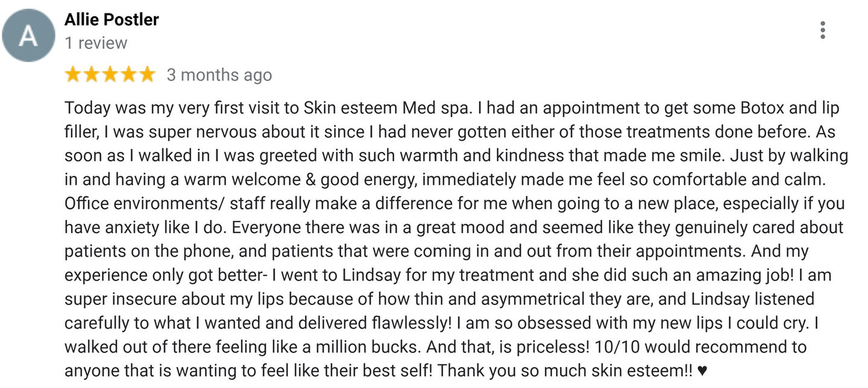The height and width of the screenshot is (388, 868).
Task: Click the fourth gold rating star
Action: click(x=129, y=75)
